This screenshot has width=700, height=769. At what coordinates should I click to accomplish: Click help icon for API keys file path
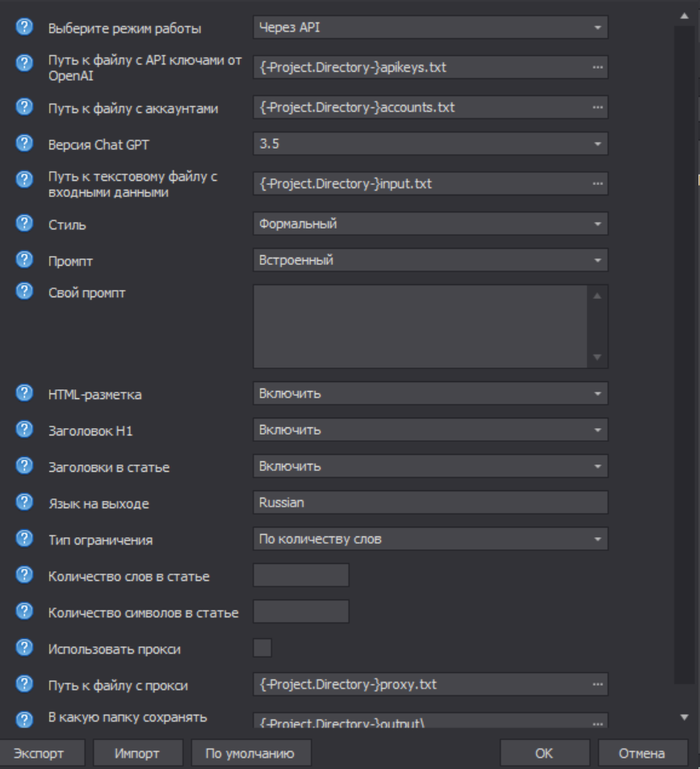point(24,63)
